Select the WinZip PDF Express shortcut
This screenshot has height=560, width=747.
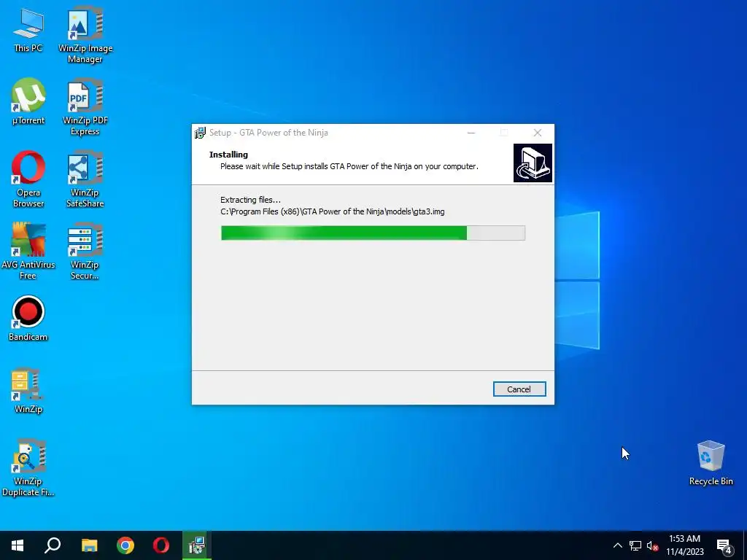pyautogui.click(x=85, y=108)
